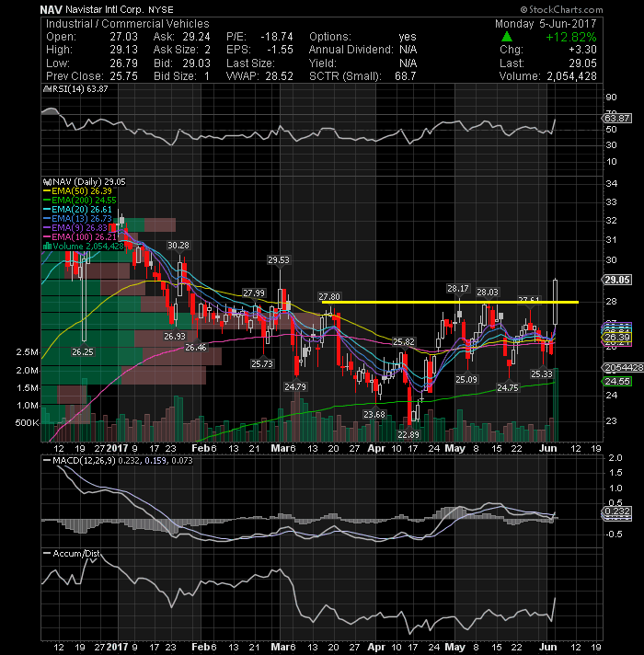
Task: Click the green up-arrow change icon
Action: 507,37
